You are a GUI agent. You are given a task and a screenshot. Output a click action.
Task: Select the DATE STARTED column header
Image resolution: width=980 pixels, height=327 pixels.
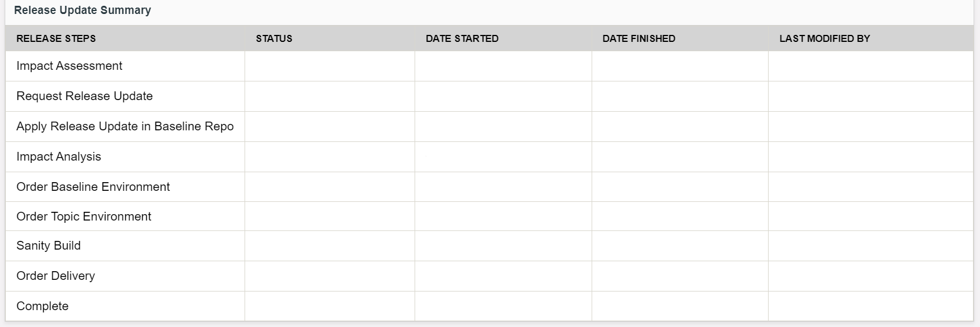point(462,38)
